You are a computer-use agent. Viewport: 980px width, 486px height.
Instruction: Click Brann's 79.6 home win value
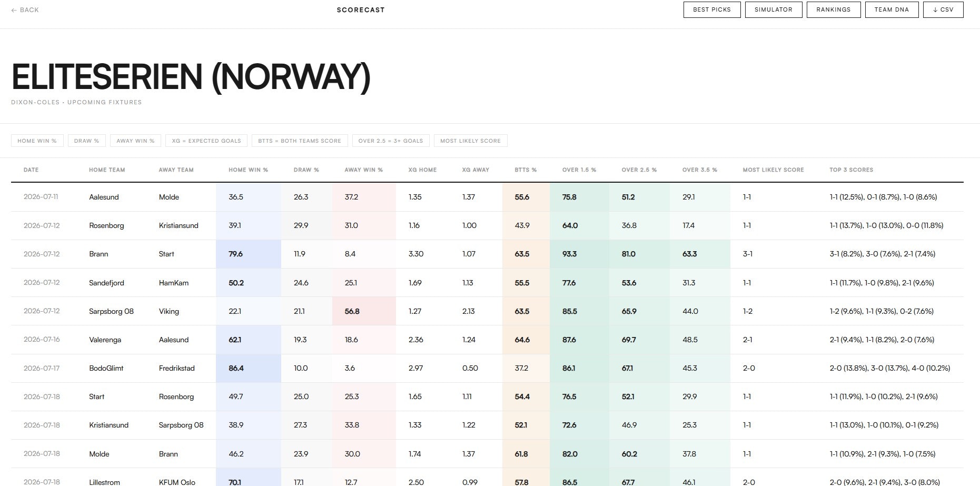[x=235, y=254]
